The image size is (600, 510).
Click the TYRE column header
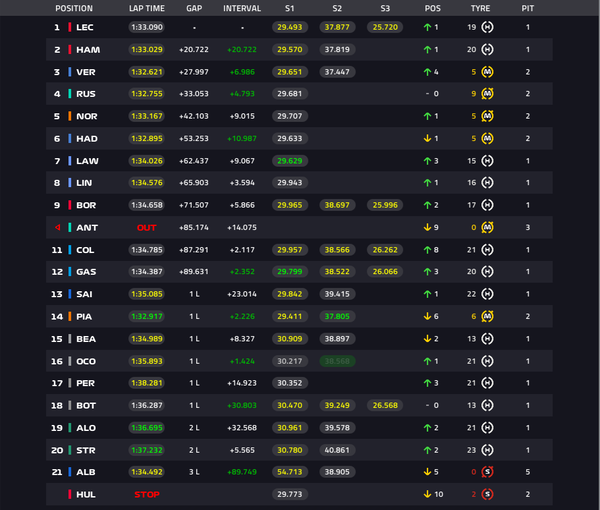point(480,8)
